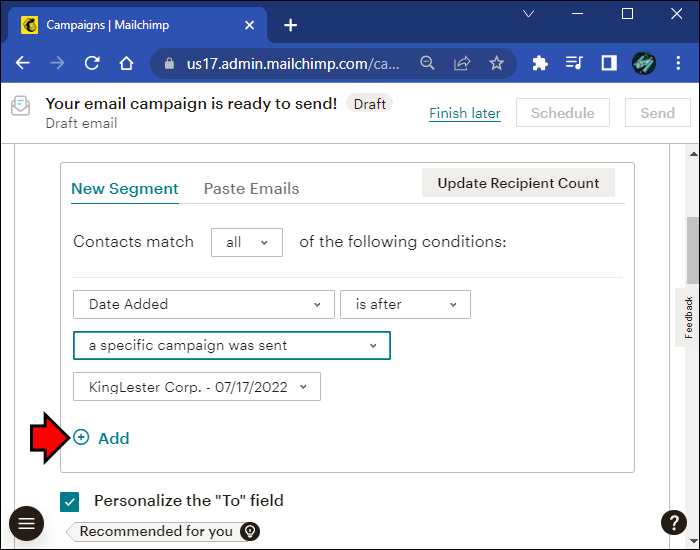This screenshot has height=550, width=700.
Task: Open the hamburger menu button at bottom left
Action: coord(26,523)
